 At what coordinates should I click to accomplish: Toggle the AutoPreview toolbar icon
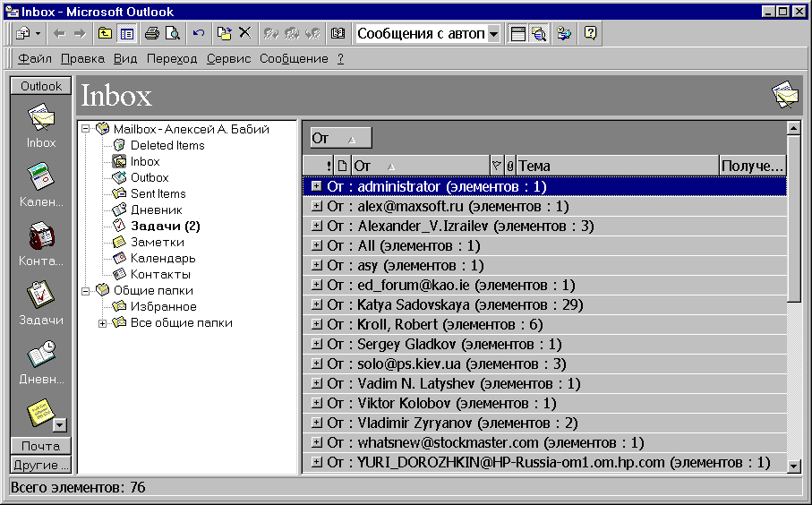click(539, 34)
